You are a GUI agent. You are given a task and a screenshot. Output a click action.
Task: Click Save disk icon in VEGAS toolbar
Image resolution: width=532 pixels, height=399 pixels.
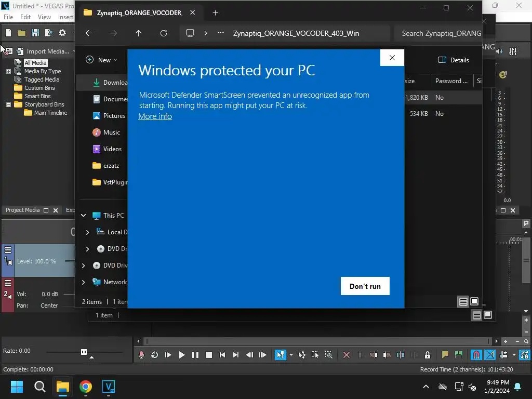[35, 33]
